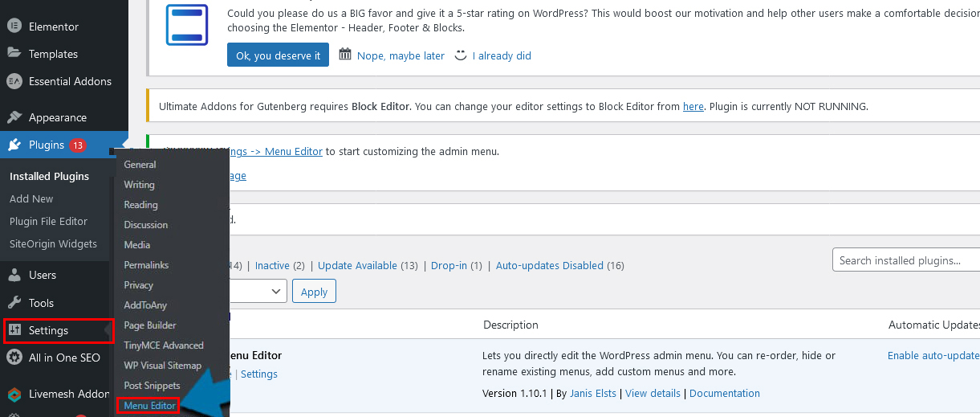Filter plugins by Inactive (2)
This screenshot has width=980, height=417.
(x=280, y=265)
